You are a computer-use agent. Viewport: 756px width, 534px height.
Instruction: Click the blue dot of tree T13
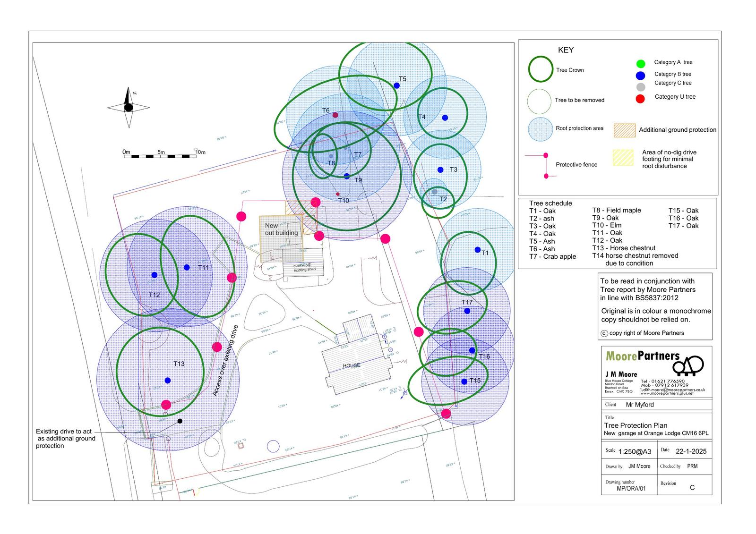(x=167, y=380)
